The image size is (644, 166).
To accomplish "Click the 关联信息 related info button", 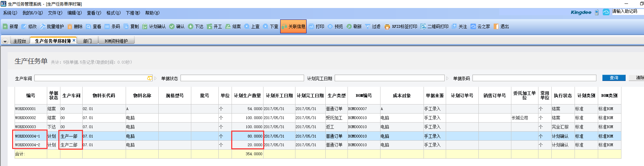I will point(293,26).
